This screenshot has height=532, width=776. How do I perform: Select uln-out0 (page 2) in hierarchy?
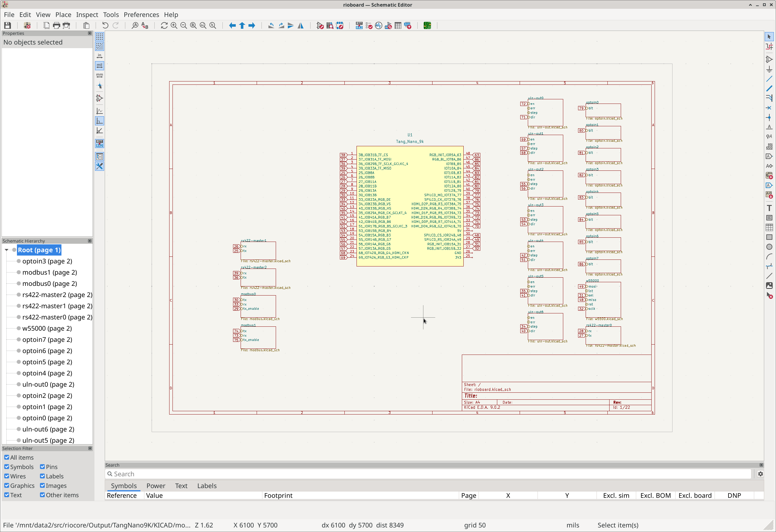click(x=48, y=384)
